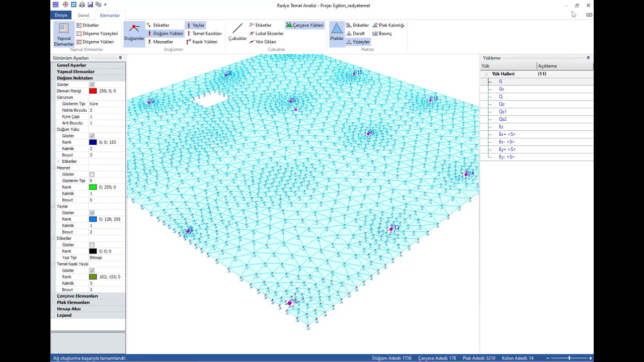Image resolution: width=644 pixels, height=362 pixels.
Task: Enable Göster checkbox under Etiketler section
Action: coord(92,245)
